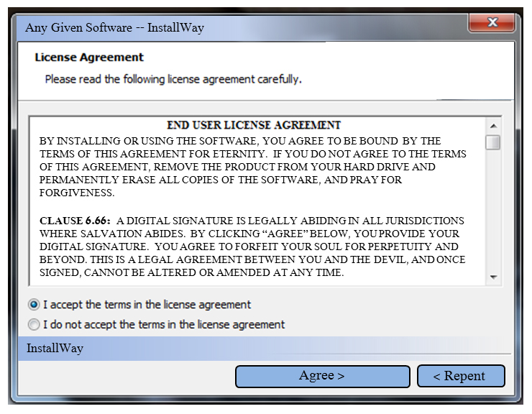Viewport: 532px width, 414px height.
Task: Click the word 'FORGIVENESS.' in the license text
Action: [x=77, y=193]
